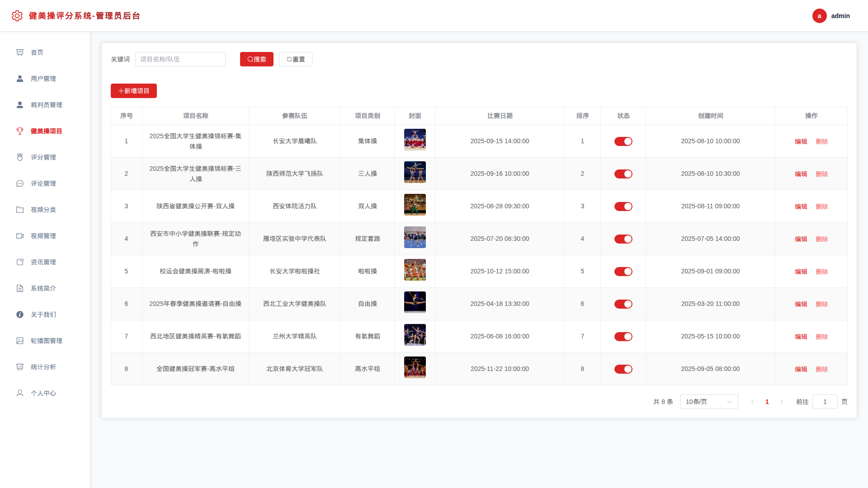Open 用户管理 menu item
This screenshot has width=868, height=488.
pos(45,79)
